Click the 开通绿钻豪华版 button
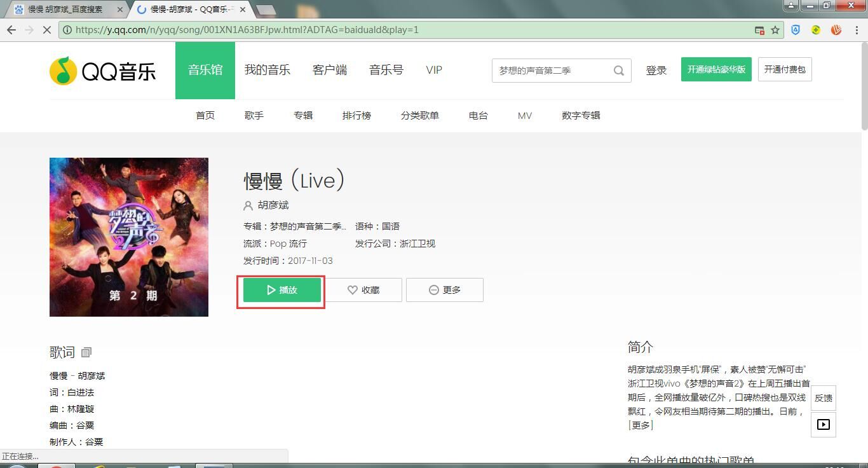 716,70
